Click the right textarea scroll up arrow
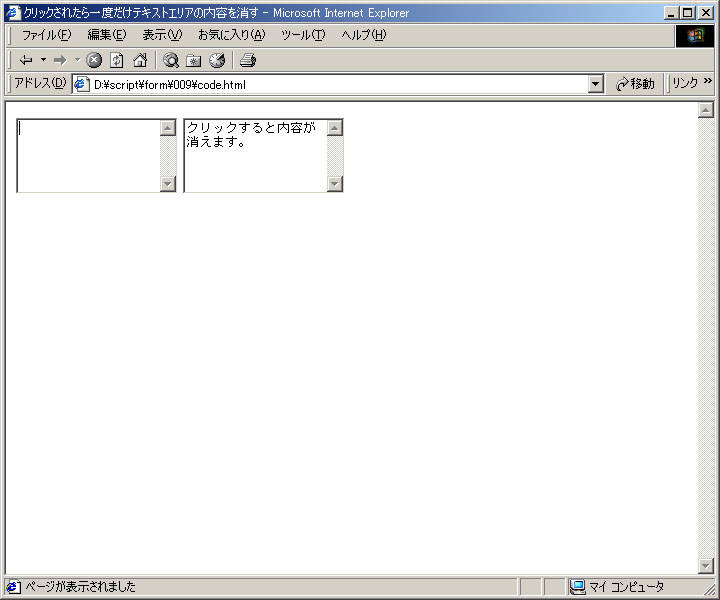This screenshot has width=720, height=600. [335, 128]
